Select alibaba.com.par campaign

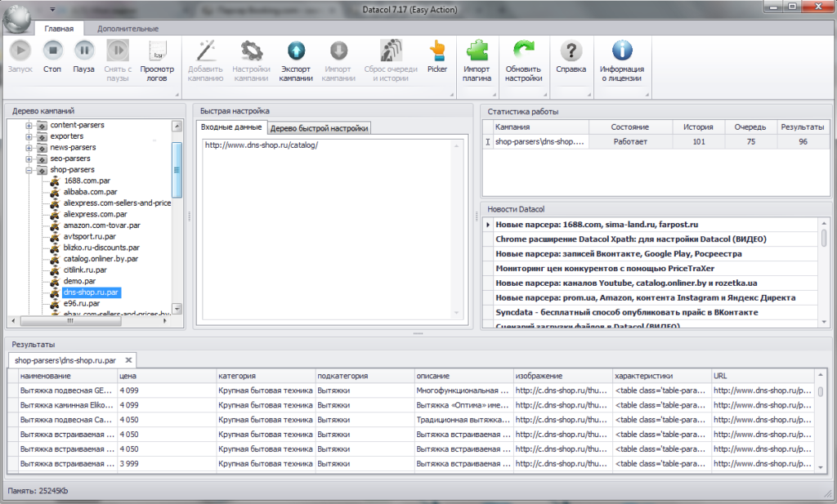90,192
